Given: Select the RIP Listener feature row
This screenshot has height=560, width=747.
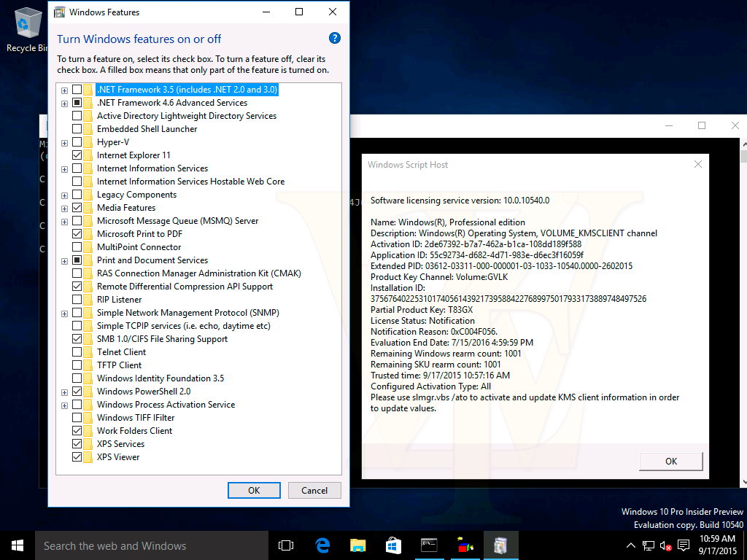Looking at the screenshot, I should (119, 300).
